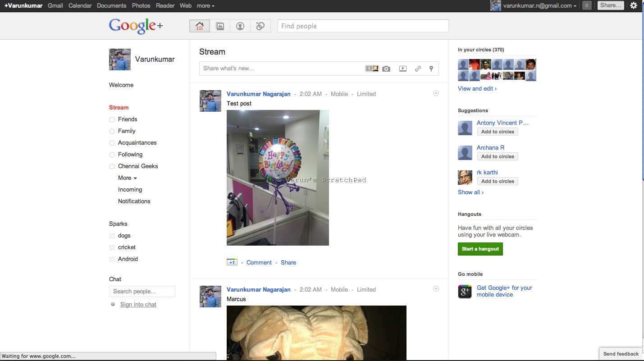The image size is (644, 361).
Task: Open Web from the top bar
Action: tap(186, 6)
